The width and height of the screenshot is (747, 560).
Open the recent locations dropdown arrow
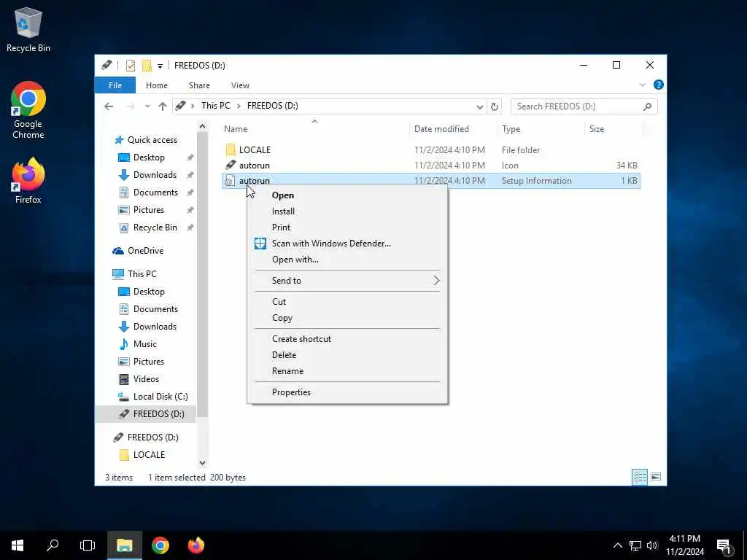(x=147, y=106)
